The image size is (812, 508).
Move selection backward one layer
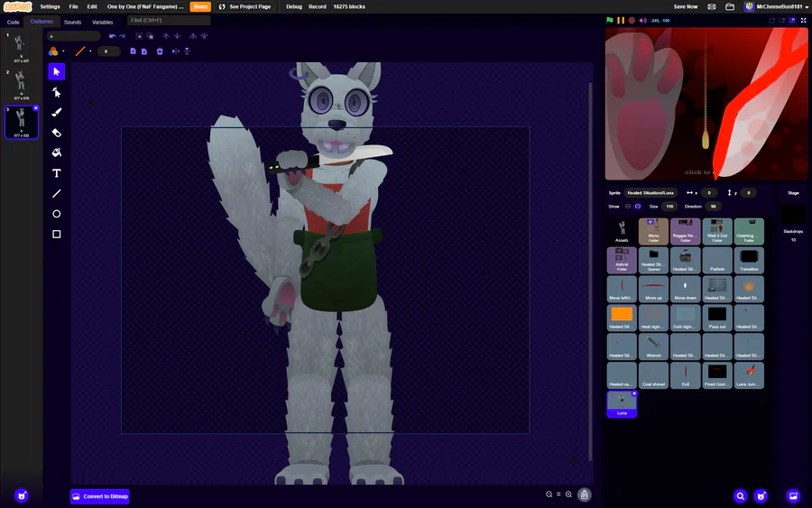pyautogui.click(x=177, y=36)
